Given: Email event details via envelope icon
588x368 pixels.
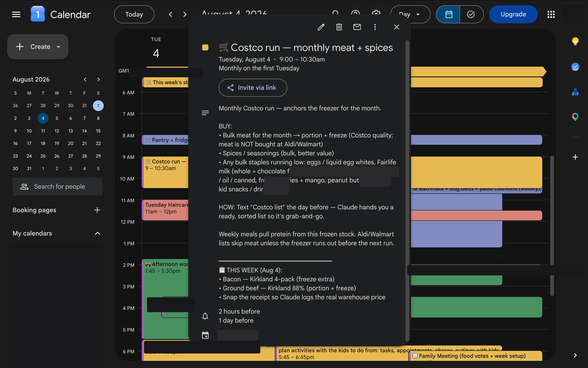Looking at the screenshot, I should 357,27.
